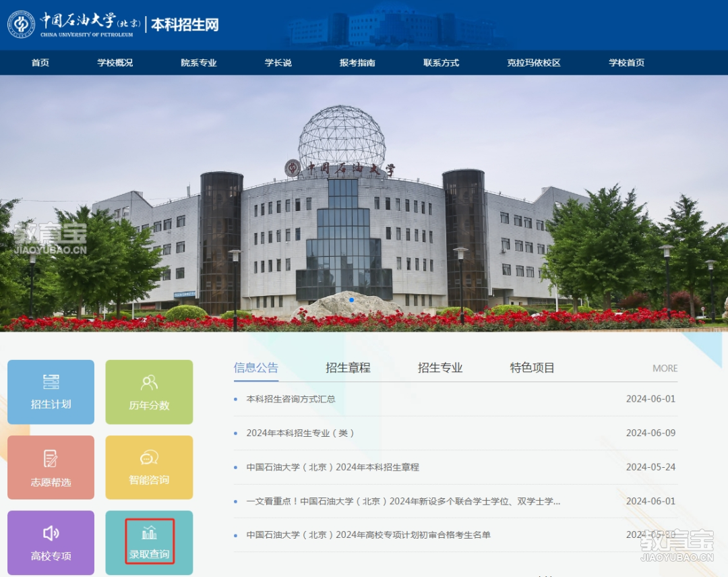This screenshot has height=577, width=728.
Task: Open the 历年分数 tile icon
Action: [x=149, y=383]
